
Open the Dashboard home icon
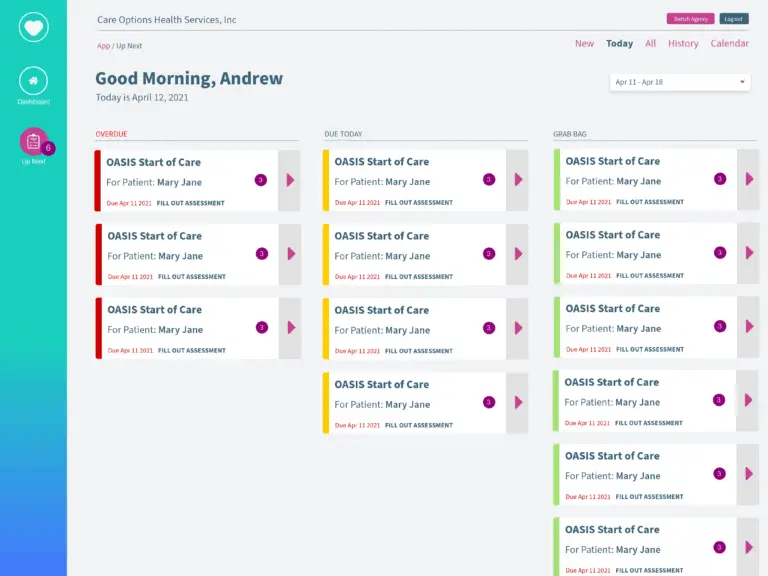(33, 81)
